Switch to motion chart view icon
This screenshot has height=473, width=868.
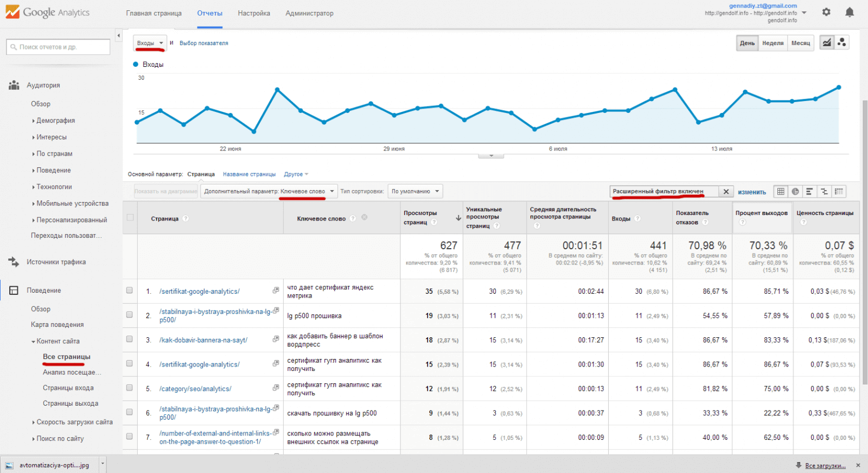[x=841, y=43]
